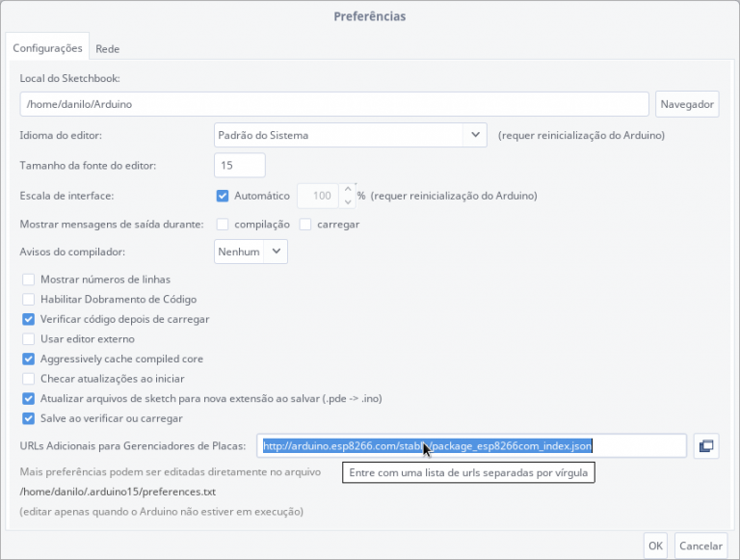
Task: Toggle the Automático interface scale checkbox
Action: 223,196
